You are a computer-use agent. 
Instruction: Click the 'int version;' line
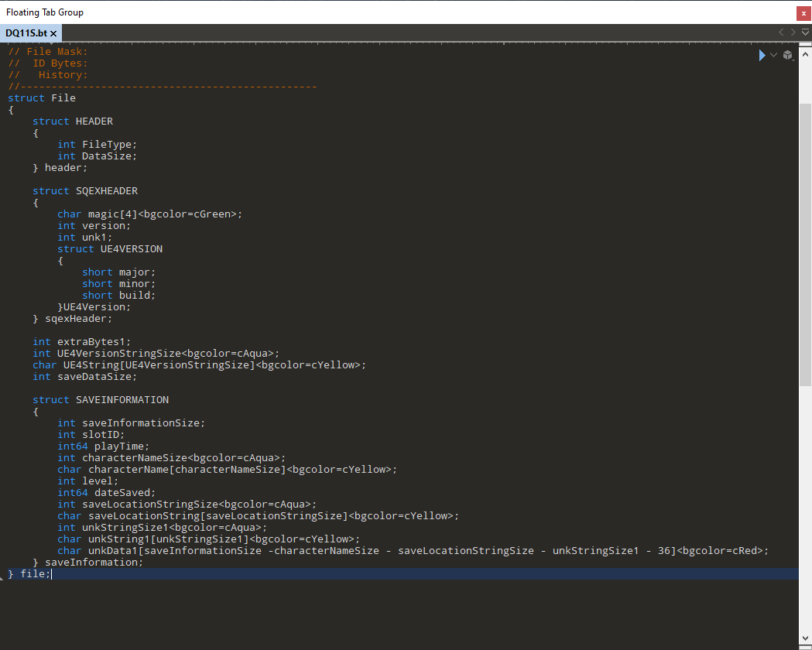(94, 226)
